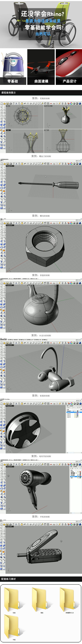This screenshot has height=644, width=82.
Task: Click the 还没学会Rhino? banner headline
Action: pyautogui.click(x=42, y=14)
